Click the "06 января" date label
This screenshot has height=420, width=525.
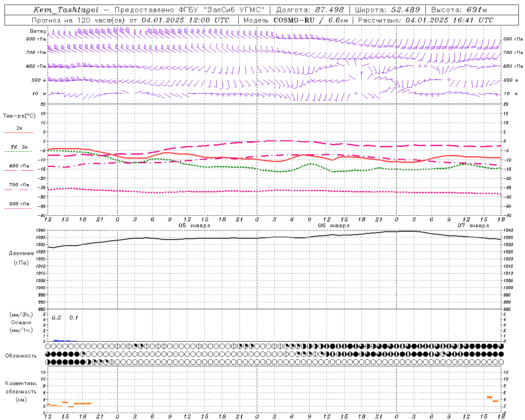pyautogui.click(x=333, y=226)
